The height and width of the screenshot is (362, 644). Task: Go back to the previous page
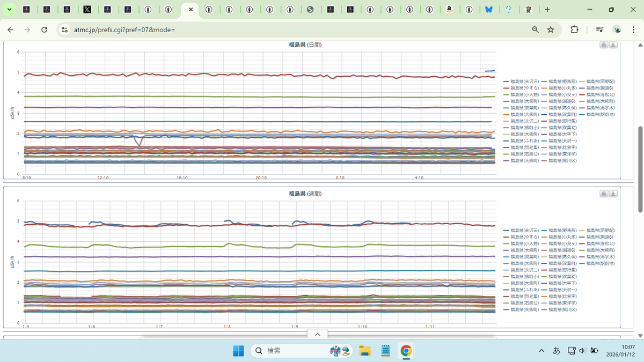pos(10,29)
